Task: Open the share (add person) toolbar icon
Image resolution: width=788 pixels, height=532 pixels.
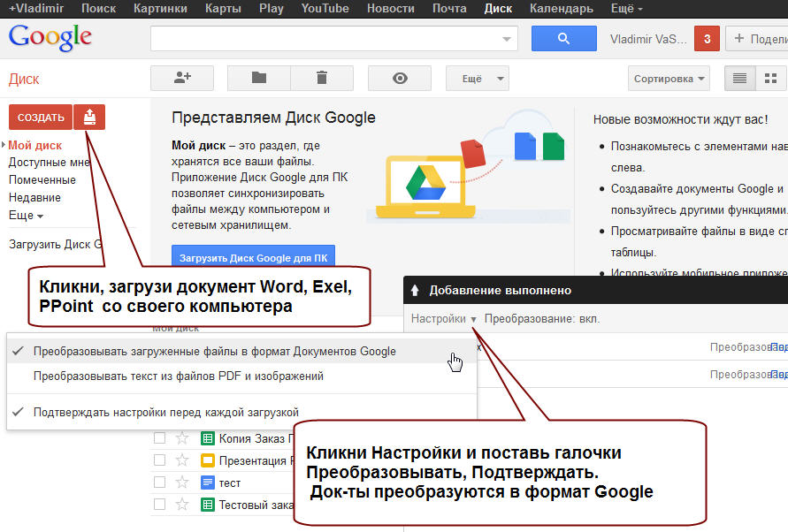Action: (x=182, y=79)
